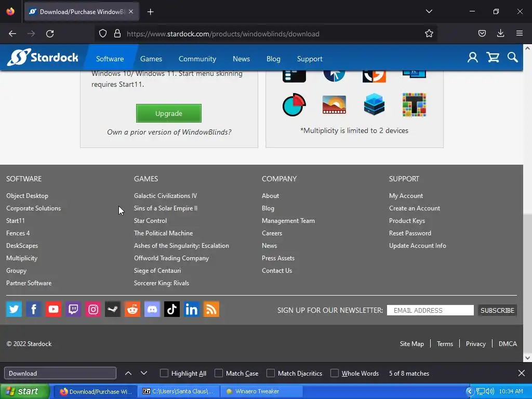Jump to previous find match
Image resolution: width=532 pixels, height=399 pixels.
128,373
